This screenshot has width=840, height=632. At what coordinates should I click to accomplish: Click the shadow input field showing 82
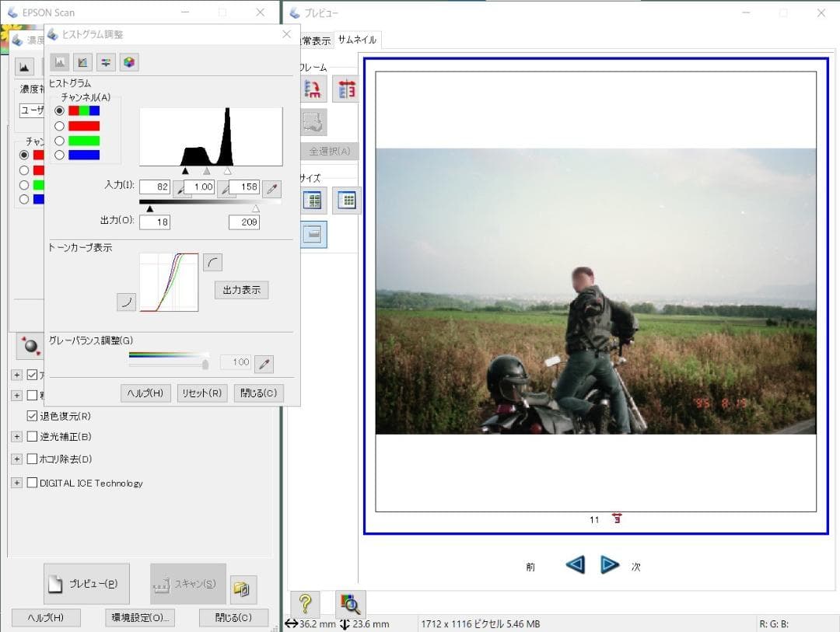pos(155,187)
